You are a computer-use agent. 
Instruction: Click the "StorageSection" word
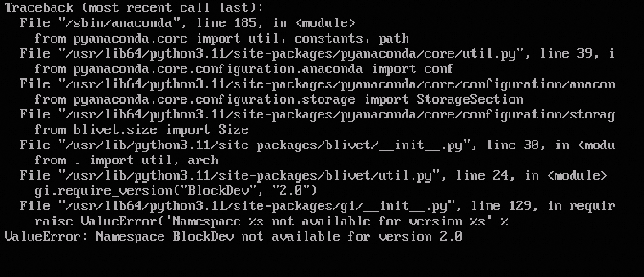pyautogui.click(x=470, y=99)
